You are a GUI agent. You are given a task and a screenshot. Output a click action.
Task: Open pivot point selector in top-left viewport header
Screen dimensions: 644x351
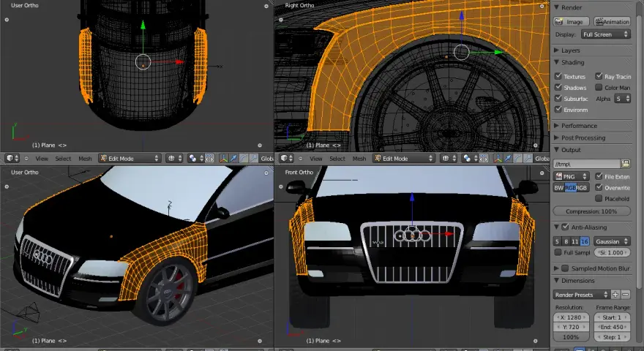195,158
